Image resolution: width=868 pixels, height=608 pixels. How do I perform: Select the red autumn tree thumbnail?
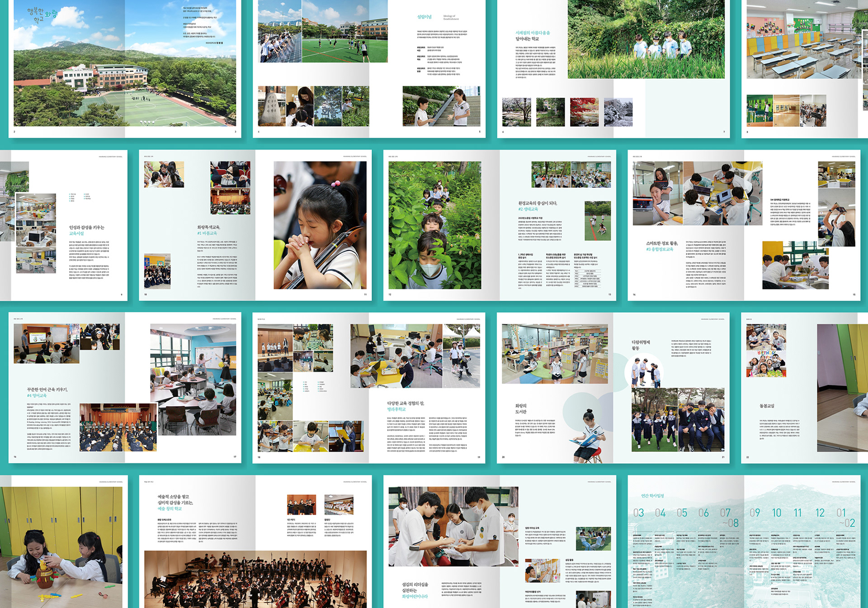(x=584, y=112)
